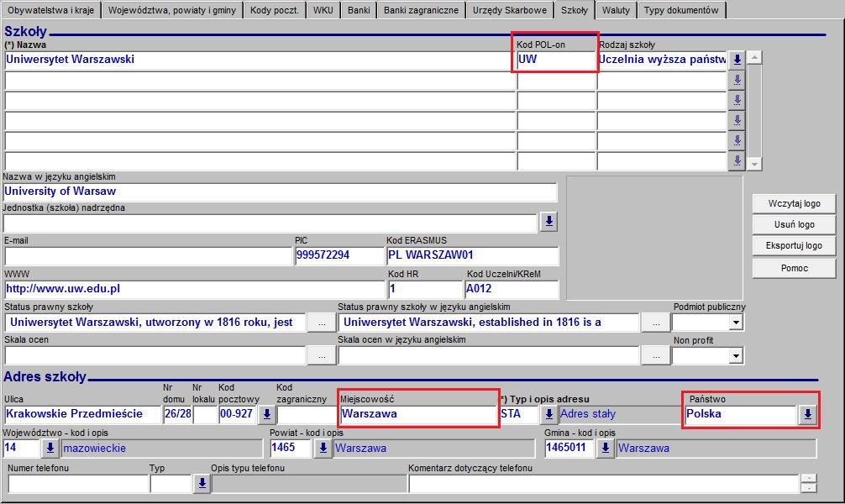
Task: Select Uniwersytet Warszawski name field
Action: pos(260,60)
